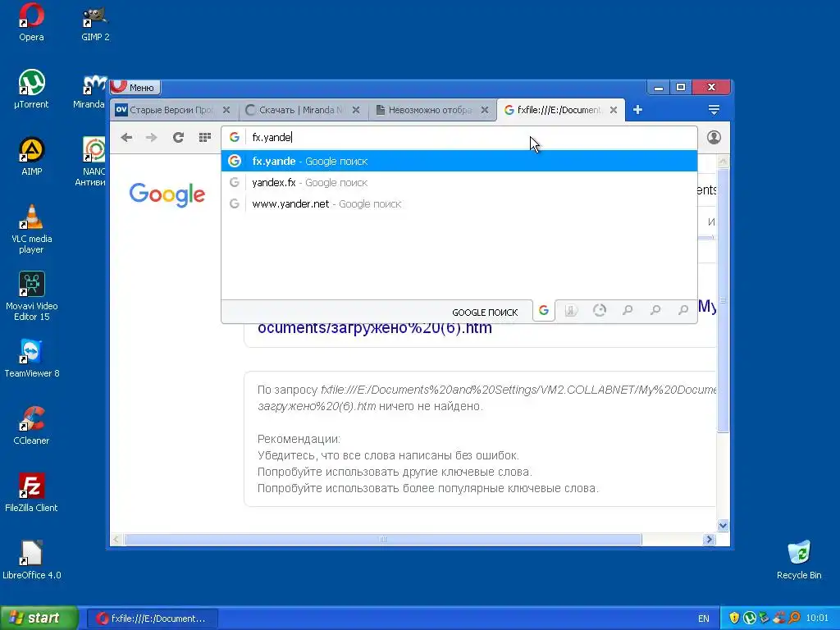Reload the current page

coord(178,138)
